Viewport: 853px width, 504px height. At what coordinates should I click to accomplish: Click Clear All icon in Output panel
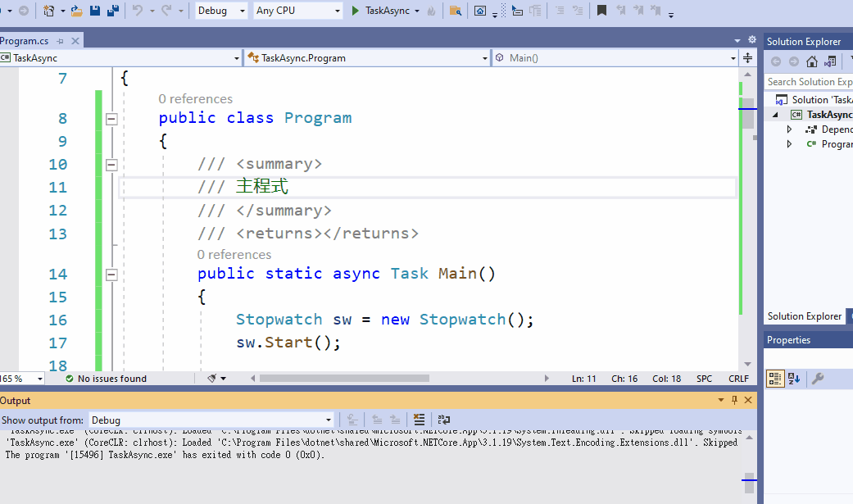(x=419, y=420)
